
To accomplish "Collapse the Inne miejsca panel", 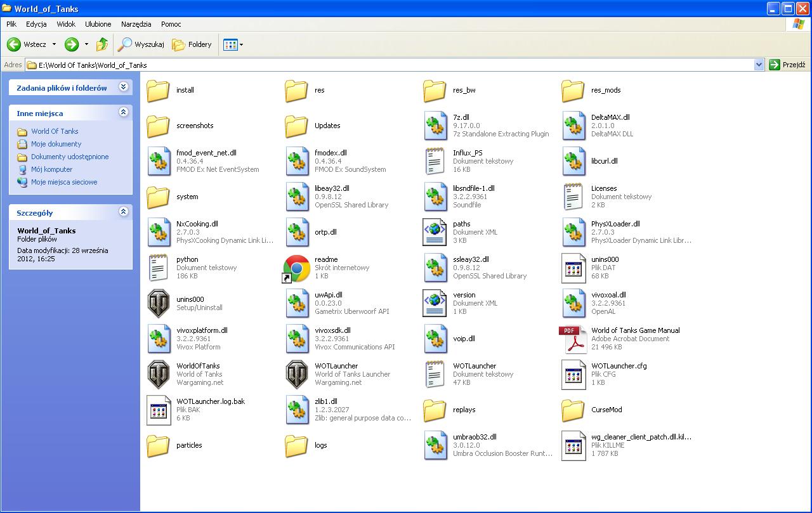I will pos(124,112).
